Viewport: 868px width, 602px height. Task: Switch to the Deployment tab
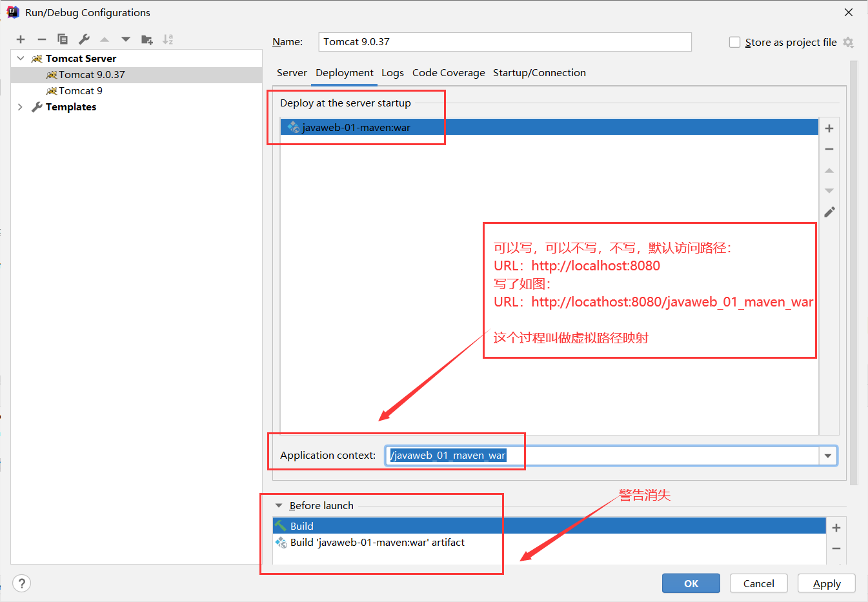[x=345, y=73]
